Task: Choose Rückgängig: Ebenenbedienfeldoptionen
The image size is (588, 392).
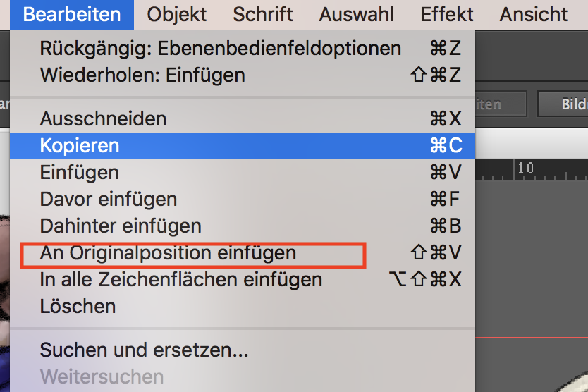Action: coord(243,49)
